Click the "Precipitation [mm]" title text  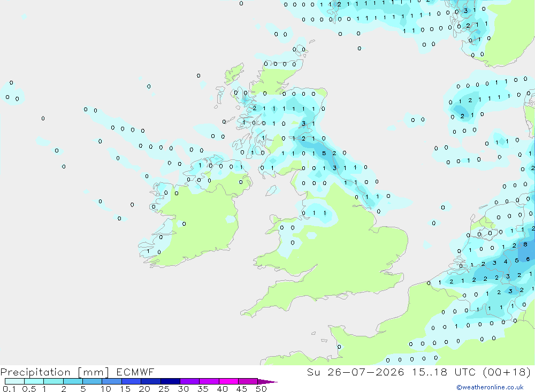(x=55, y=372)
